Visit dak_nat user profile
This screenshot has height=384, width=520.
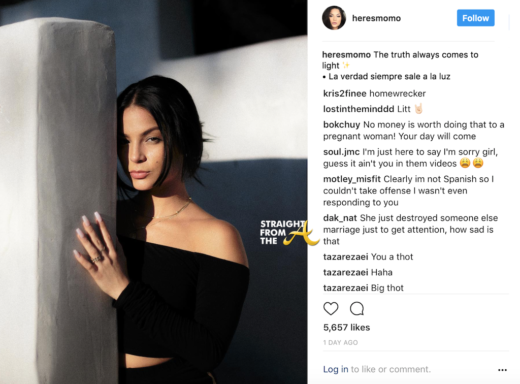coord(340,218)
